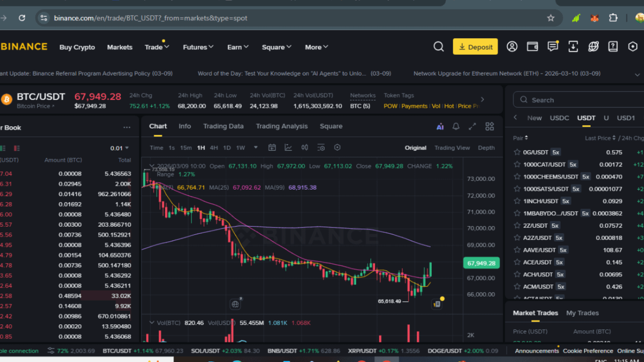Open the wallet icon in header
The image size is (644, 362).
point(532,47)
